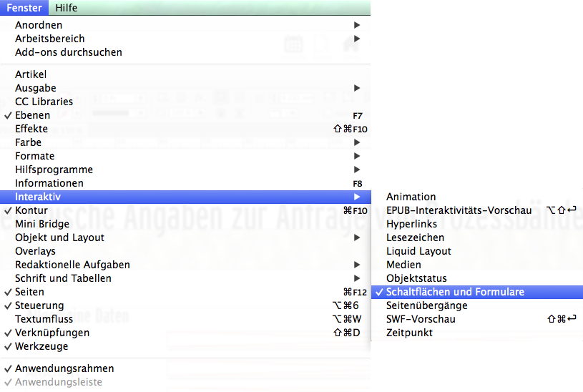Screen dimensions: 583x392
Task: Toggle Anwendungsrahmen option
Action: tap(64, 368)
